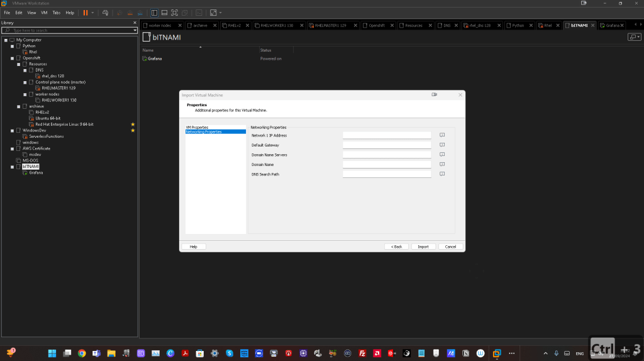Select Networking Properties in import dialog list
The height and width of the screenshot is (361, 644).
(216, 132)
